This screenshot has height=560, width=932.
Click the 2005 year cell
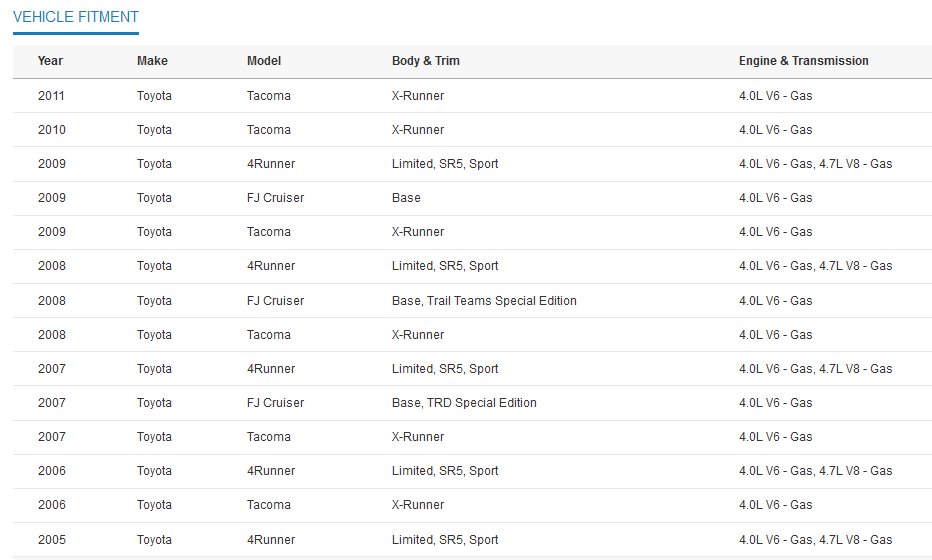52,540
